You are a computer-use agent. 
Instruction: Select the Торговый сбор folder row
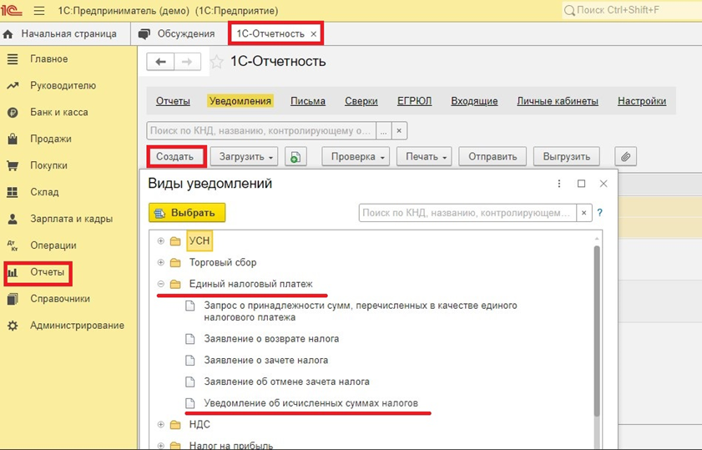pos(223,262)
